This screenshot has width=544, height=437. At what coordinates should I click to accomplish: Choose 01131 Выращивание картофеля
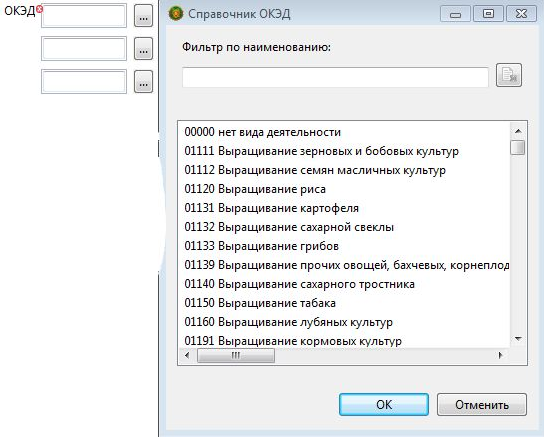(x=272, y=208)
